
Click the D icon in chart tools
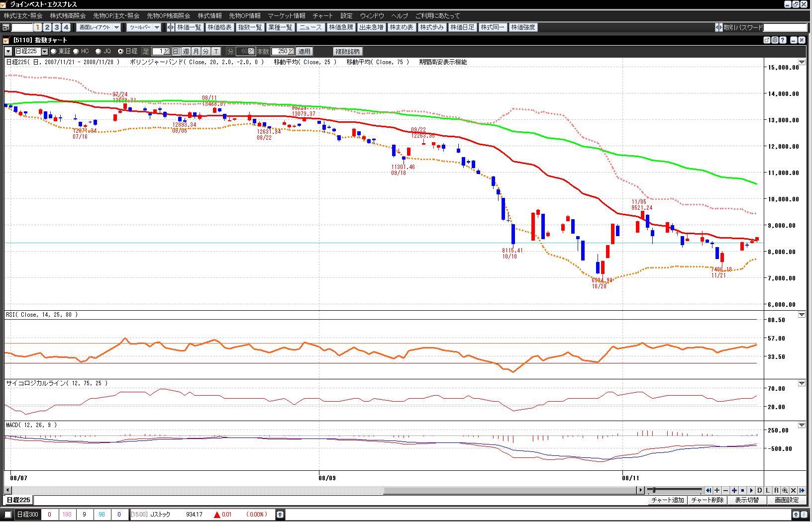pos(759,490)
